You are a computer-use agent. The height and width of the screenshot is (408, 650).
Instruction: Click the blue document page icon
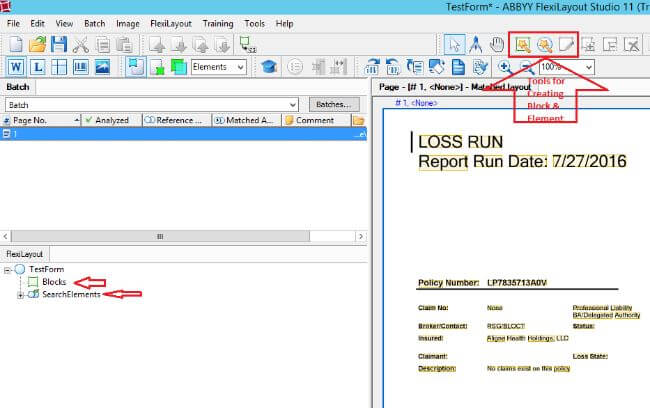pyautogui.click(x=458, y=67)
